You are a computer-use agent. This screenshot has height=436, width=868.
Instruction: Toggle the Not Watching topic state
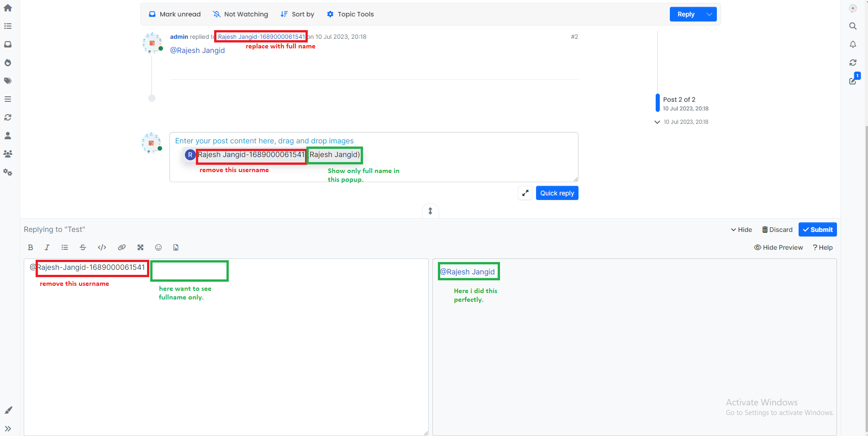point(241,14)
